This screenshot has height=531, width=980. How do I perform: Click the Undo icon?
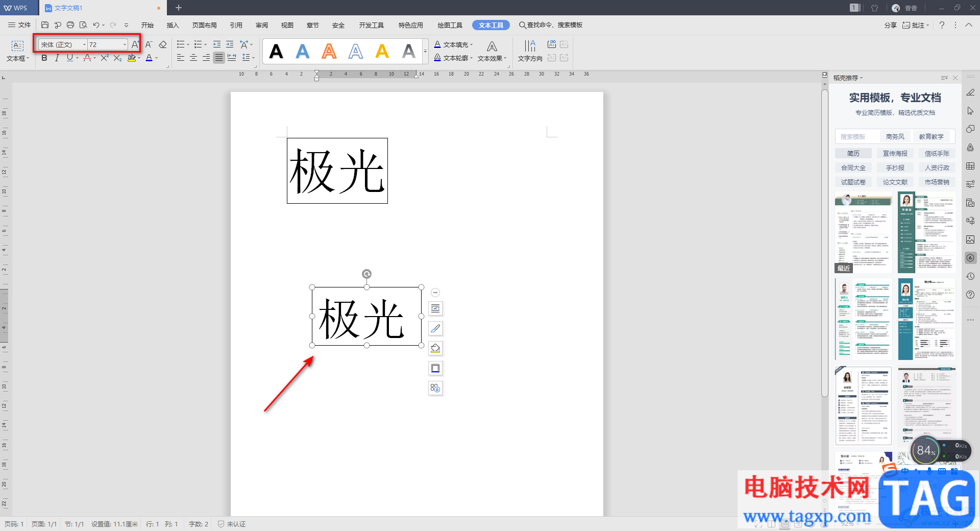point(96,25)
